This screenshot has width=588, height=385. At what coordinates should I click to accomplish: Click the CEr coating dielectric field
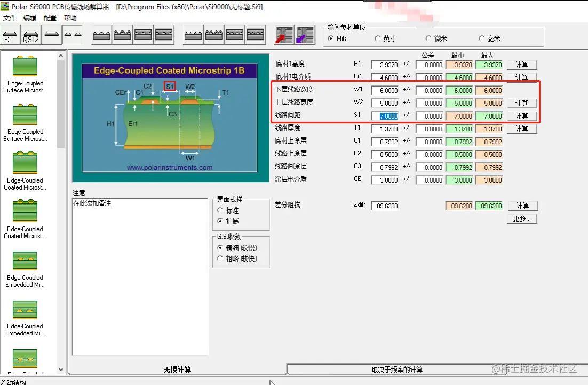(385, 180)
